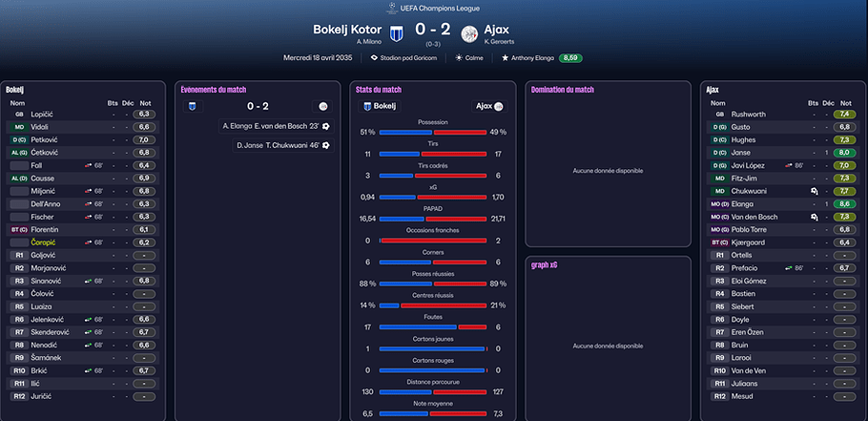Image resolution: width=868 pixels, height=421 pixels.
Task: Open the Domination du match panel header
Action: (562, 90)
